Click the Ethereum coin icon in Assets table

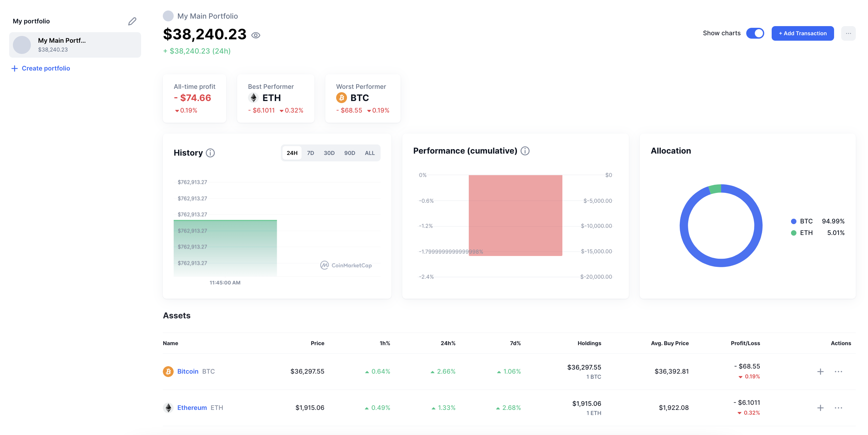pyautogui.click(x=168, y=408)
